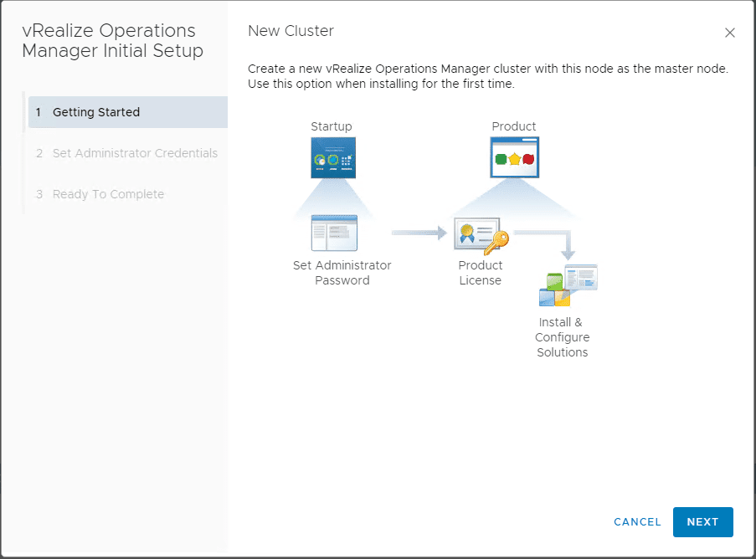This screenshot has height=559, width=756.
Task: Click the 'Install & Configure Solutions' label
Action: (562, 337)
